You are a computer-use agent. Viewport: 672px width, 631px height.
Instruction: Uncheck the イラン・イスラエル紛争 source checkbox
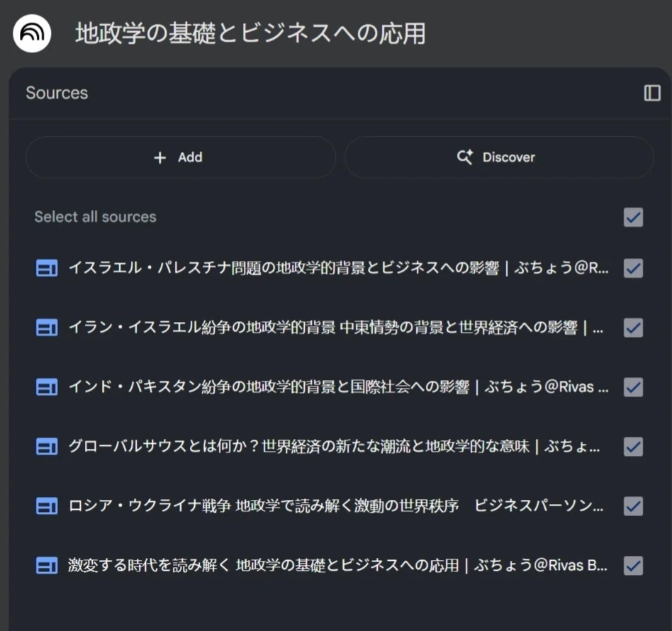(634, 328)
